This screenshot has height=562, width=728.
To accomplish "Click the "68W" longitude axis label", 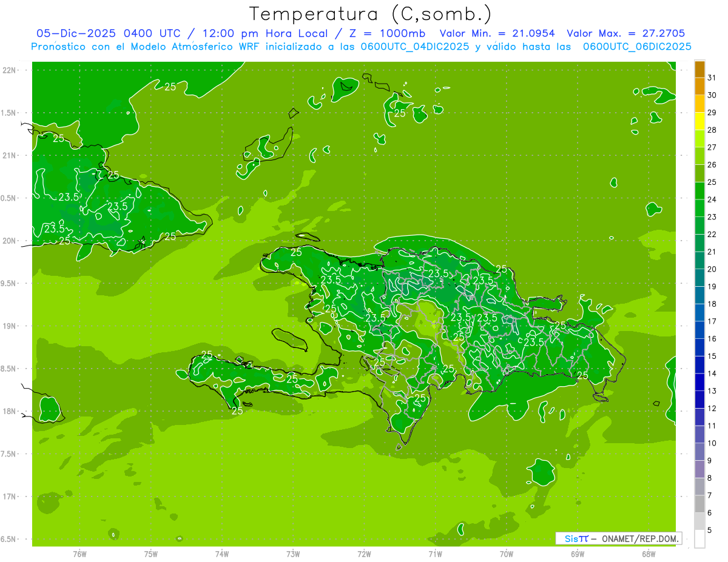I will point(649,554).
